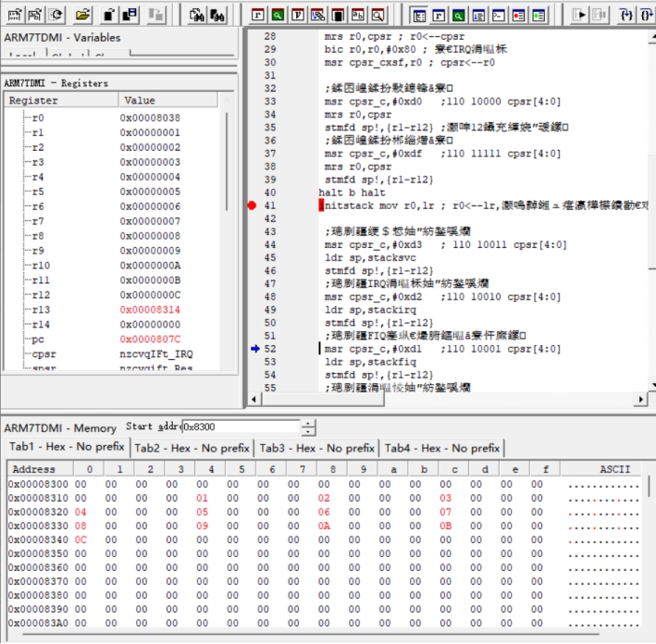Viewport: 656px width, 644px height.
Task: Click the save disk toolbar icon
Action: pyautogui.click(x=130, y=15)
